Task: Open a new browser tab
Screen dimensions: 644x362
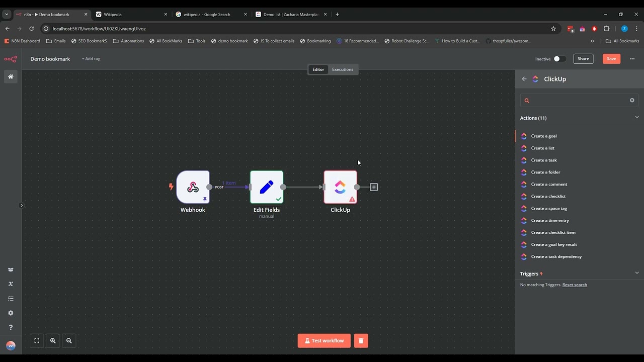Action: point(337,14)
